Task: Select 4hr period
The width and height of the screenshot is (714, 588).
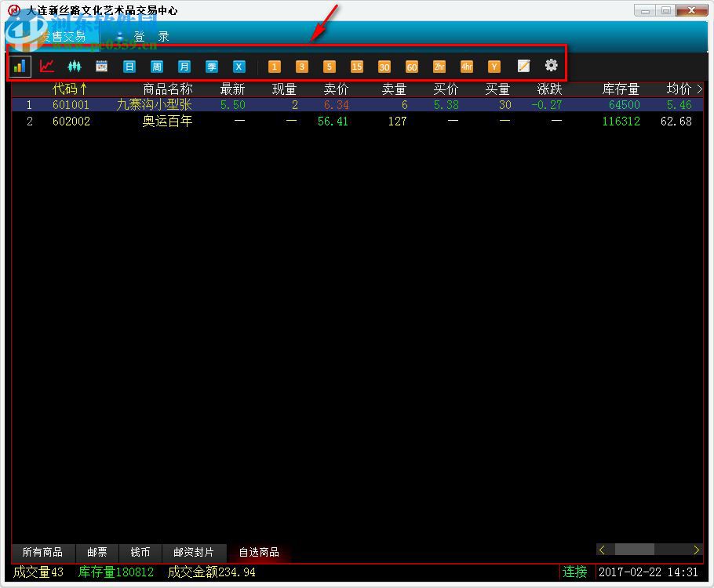Action: 467,67
